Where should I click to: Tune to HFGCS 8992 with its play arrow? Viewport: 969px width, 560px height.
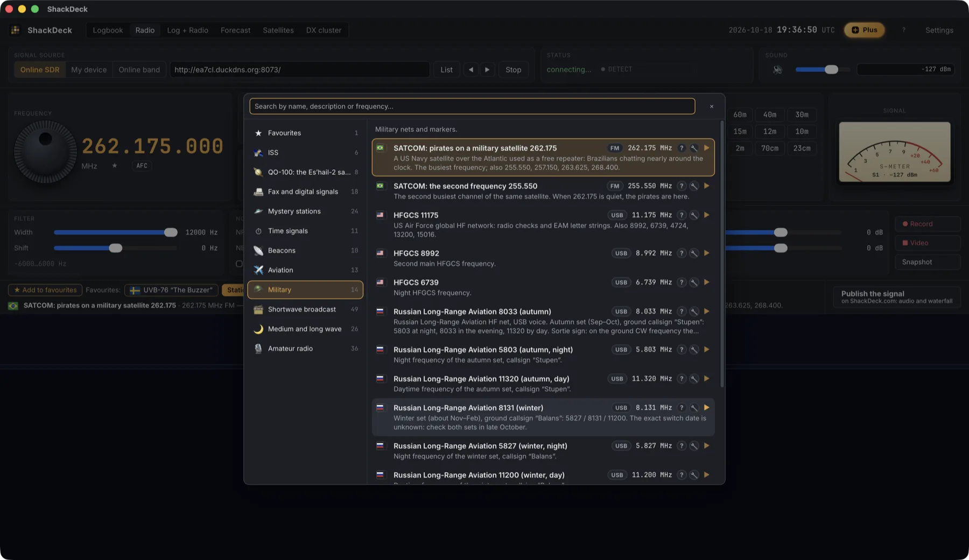706,253
